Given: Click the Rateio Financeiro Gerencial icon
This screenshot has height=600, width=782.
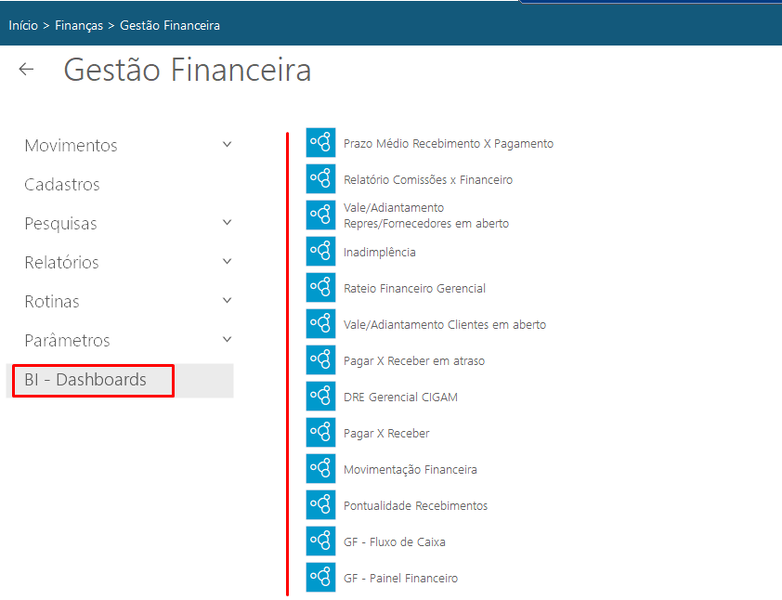Looking at the screenshot, I should coord(321,287).
